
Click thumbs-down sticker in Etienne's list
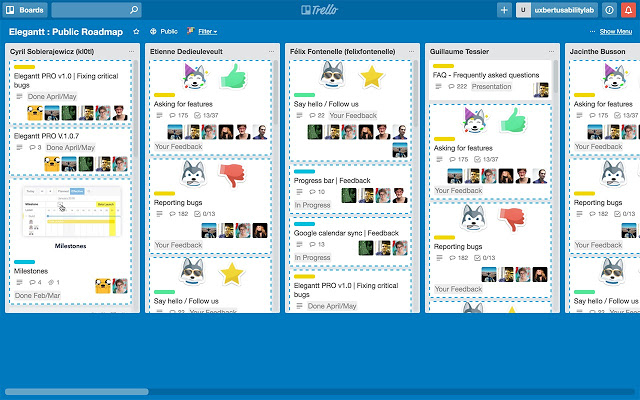[232, 174]
